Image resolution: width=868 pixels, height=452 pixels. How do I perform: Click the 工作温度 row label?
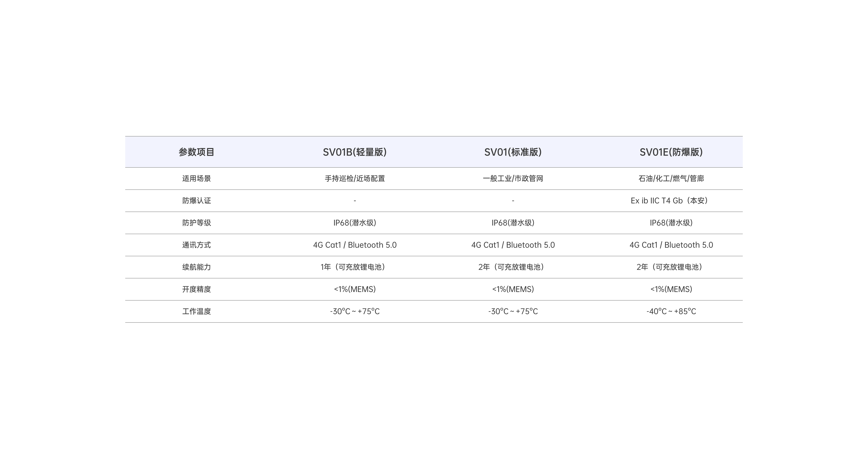click(x=197, y=312)
